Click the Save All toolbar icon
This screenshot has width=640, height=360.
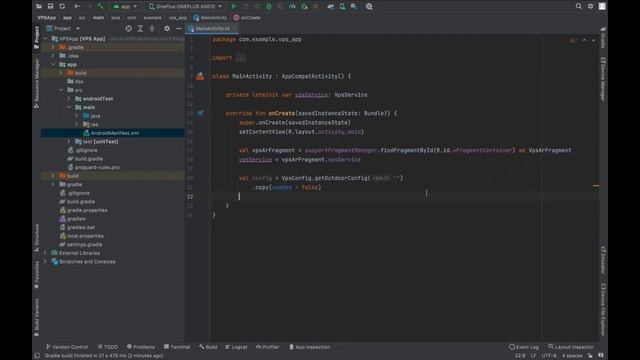(x=50, y=6)
